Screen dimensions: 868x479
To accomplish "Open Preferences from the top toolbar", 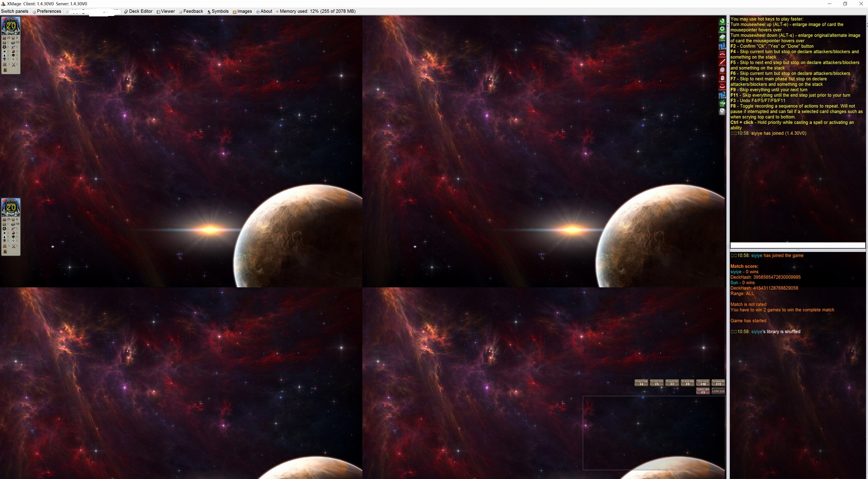I will pos(47,11).
